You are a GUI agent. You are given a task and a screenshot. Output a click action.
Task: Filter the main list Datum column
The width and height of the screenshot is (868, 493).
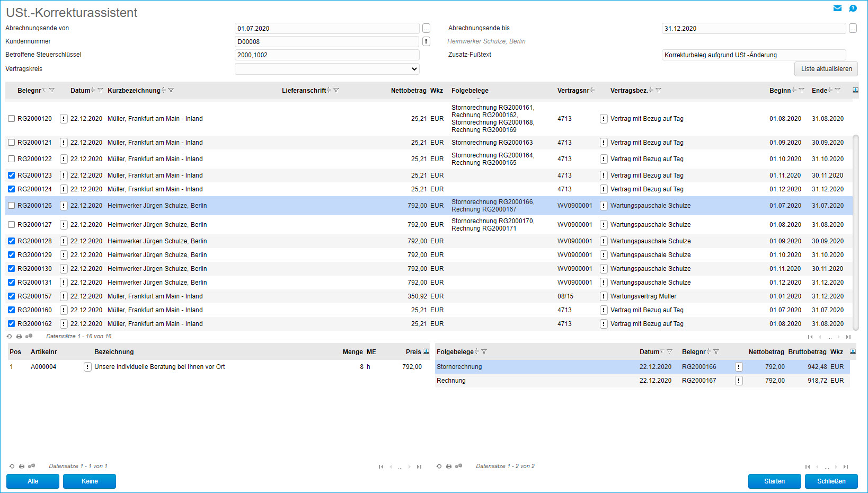click(100, 91)
